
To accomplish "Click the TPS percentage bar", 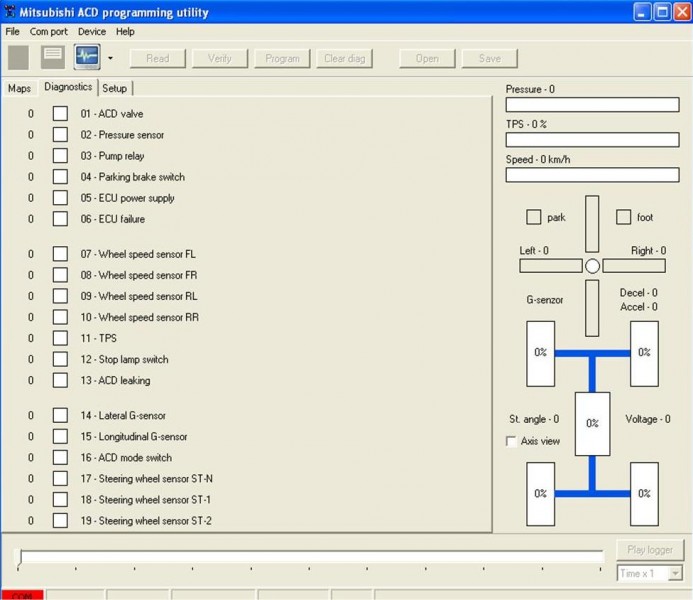I will 592,140.
